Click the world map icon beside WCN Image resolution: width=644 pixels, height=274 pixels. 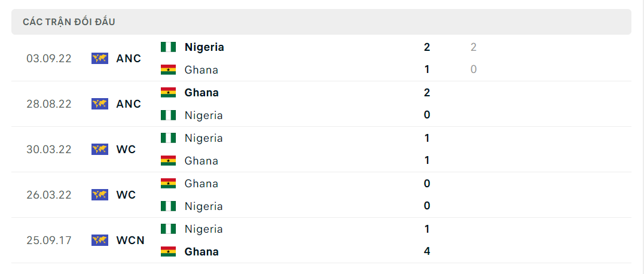click(99, 240)
